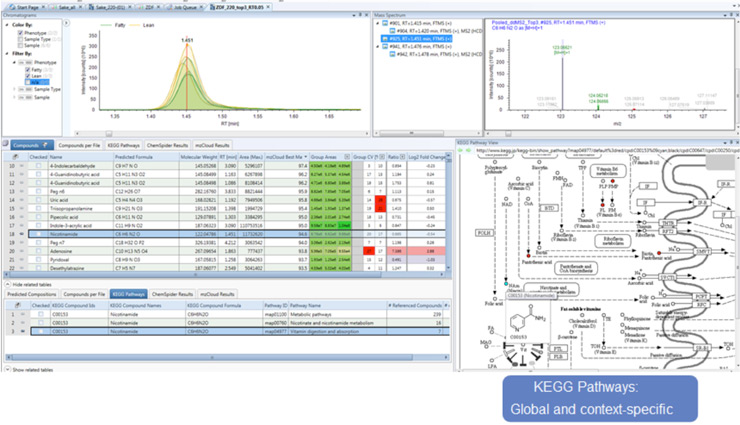Click the Ratio column expand icon
This screenshot has height=425, width=740.
coord(403,157)
